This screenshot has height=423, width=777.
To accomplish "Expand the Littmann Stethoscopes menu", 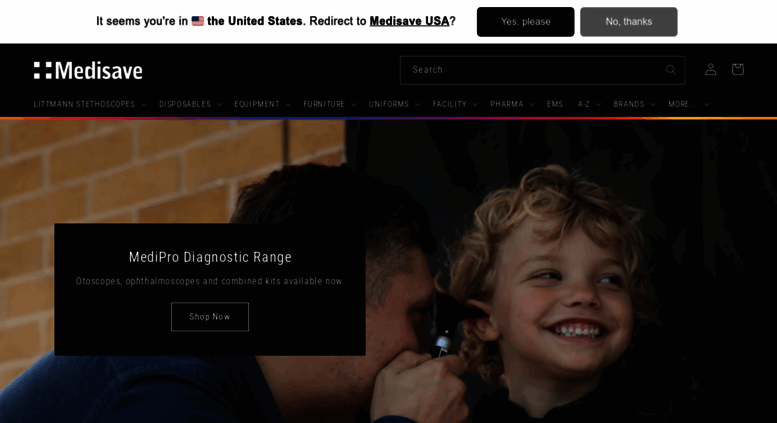I will tap(90, 104).
